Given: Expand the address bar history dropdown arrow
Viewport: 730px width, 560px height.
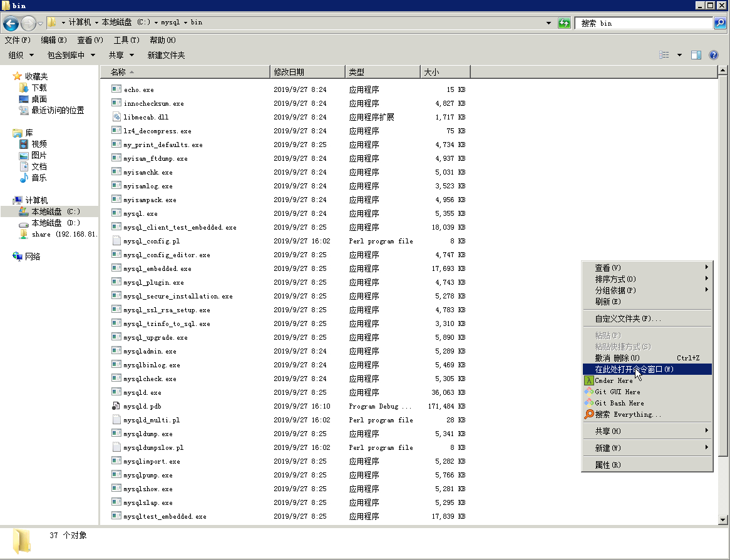Looking at the screenshot, I should (548, 23).
